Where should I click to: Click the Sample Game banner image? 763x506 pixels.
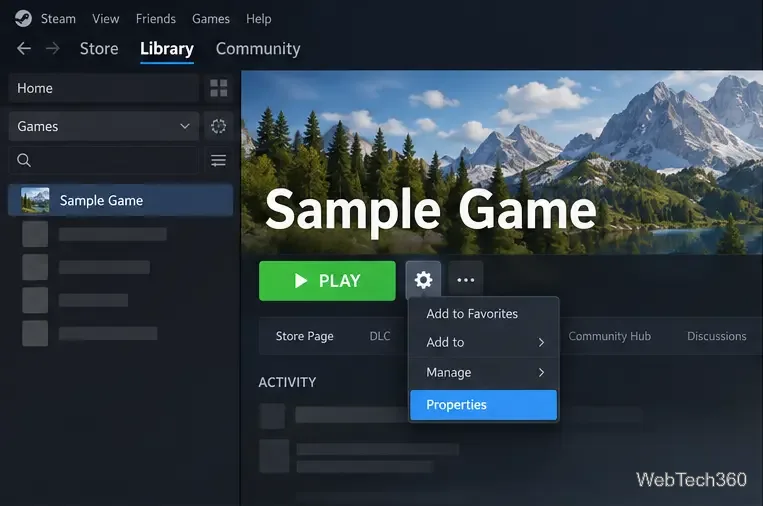(x=502, y=162)
